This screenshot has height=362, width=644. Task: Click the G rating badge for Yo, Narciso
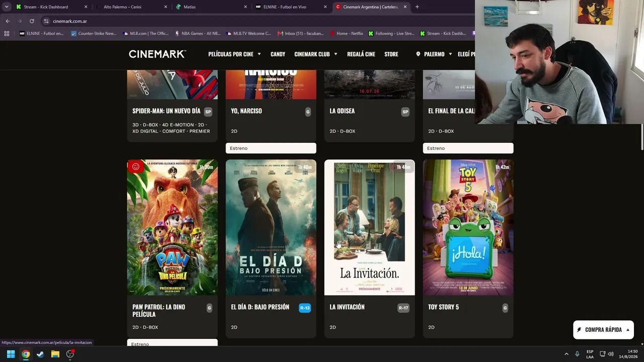pyautogui.click(x=308, y=112)
